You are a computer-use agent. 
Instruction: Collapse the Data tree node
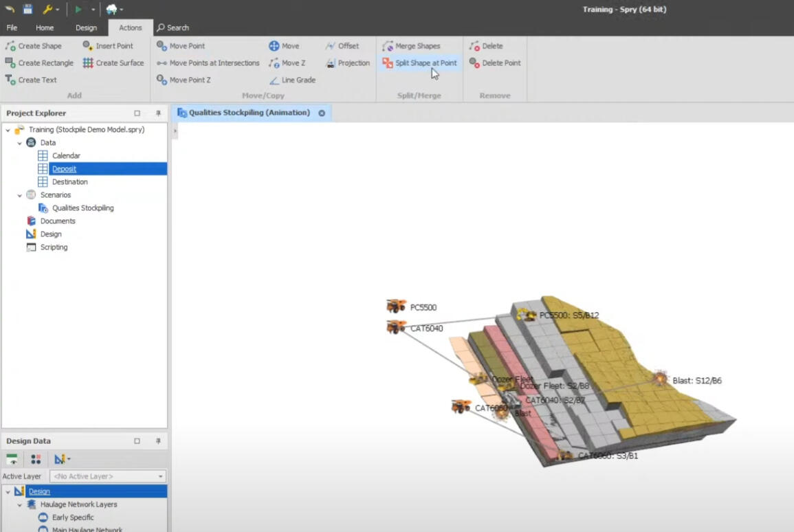[x=19, y=143]
